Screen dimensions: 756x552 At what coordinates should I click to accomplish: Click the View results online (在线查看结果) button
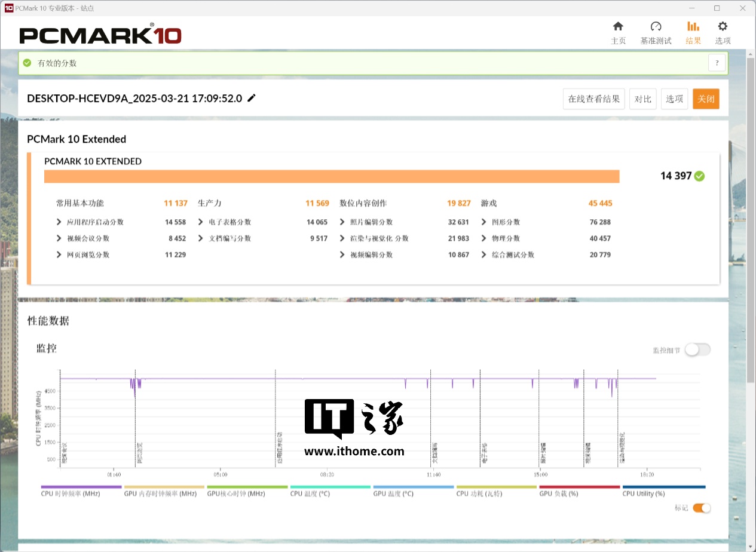(593, 99)
